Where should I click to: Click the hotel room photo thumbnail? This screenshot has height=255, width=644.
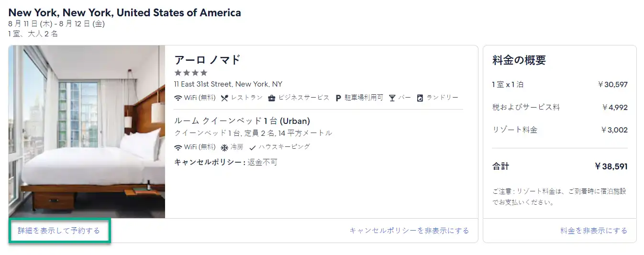coord(87,132)
